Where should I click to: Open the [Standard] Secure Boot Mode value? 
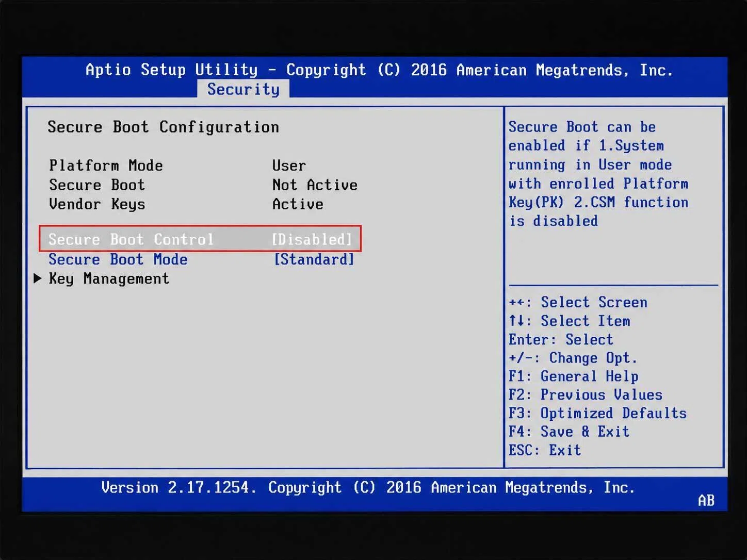pyautogui.click(x=314, y=259)
